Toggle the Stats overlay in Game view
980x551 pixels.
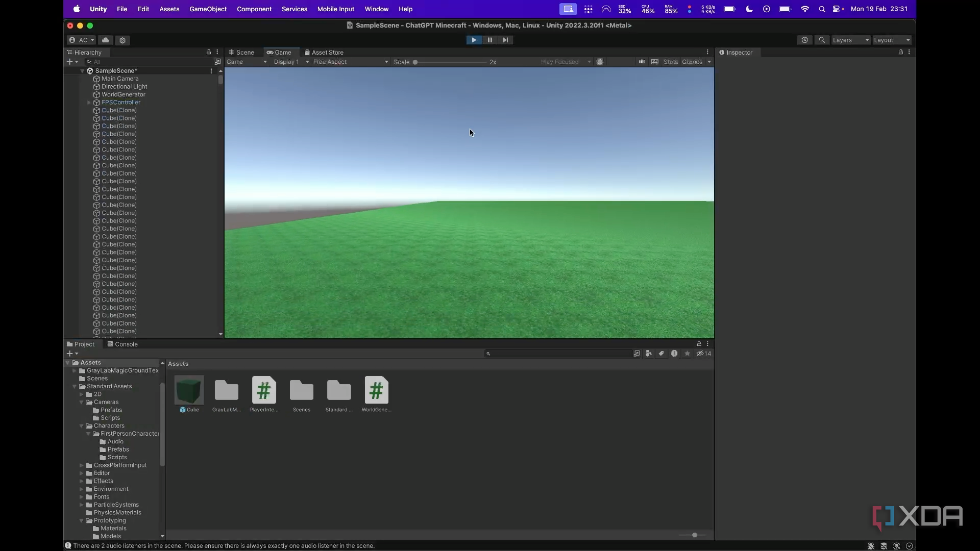(671, 62)
